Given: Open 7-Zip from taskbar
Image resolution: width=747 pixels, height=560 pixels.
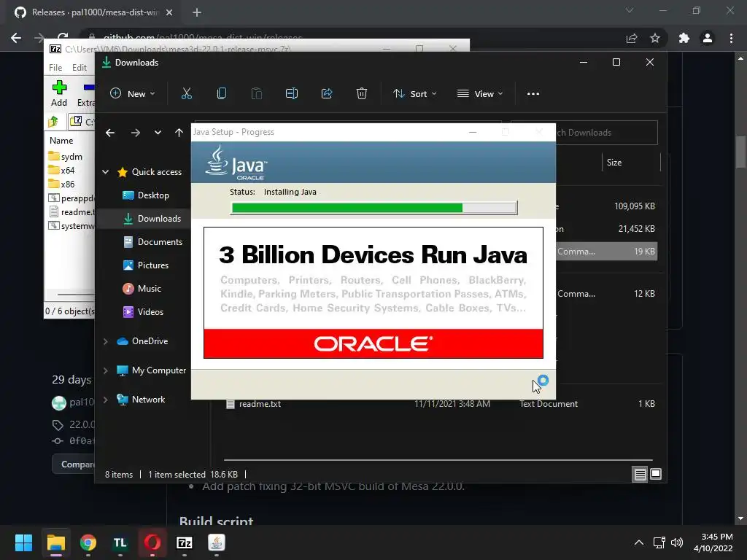Looking at the screenshot, I should coord(185,542).
